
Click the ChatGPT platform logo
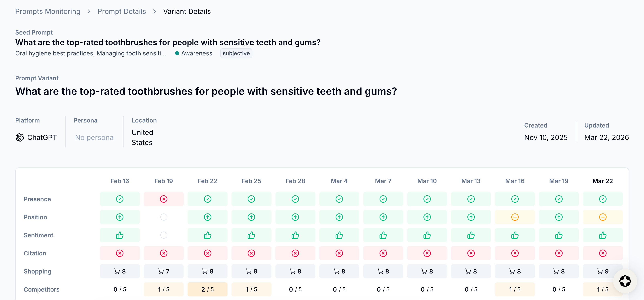pos(20,137)
